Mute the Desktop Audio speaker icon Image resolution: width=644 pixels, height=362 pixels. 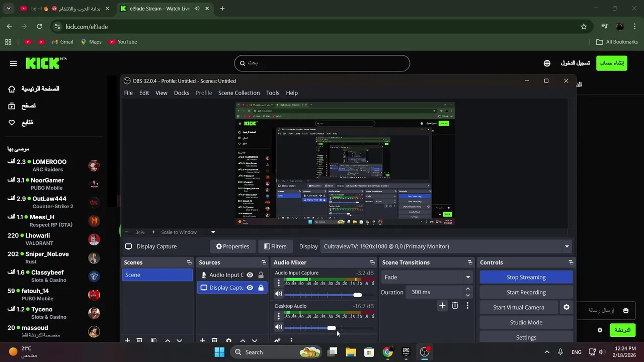click(x=279, y=327)
